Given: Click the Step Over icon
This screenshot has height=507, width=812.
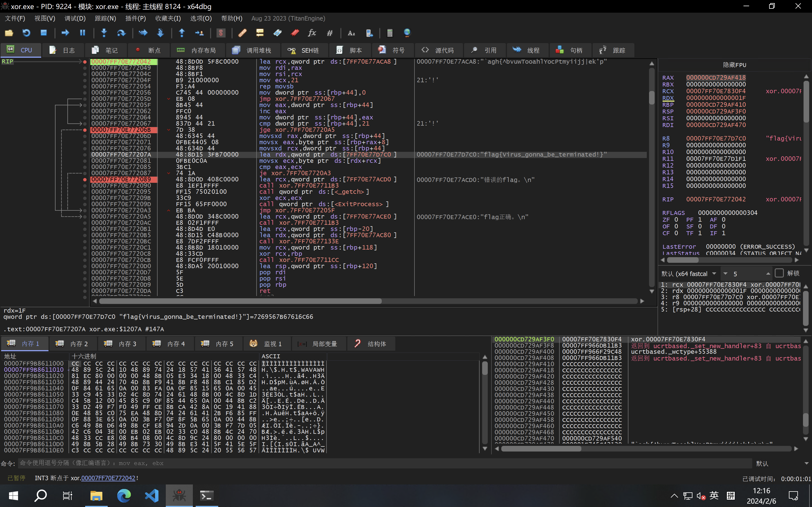Looking at the screenshot, I should point(121,33).
